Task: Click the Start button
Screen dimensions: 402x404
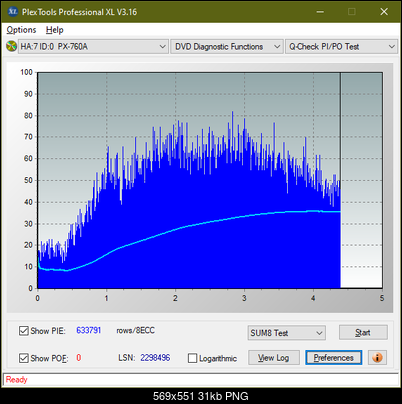Action: pyautogui.click(x=363, y=332)
